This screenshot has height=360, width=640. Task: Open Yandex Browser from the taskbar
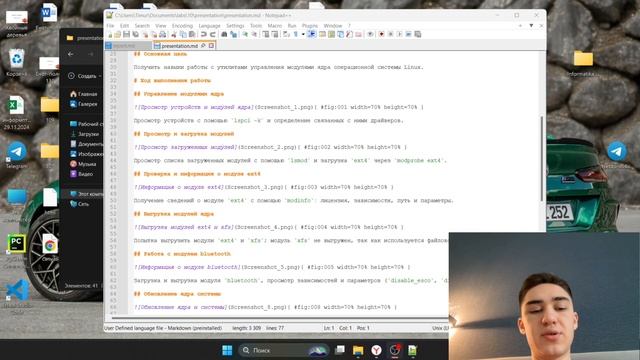pyautogui.click(x=376, y=350)
